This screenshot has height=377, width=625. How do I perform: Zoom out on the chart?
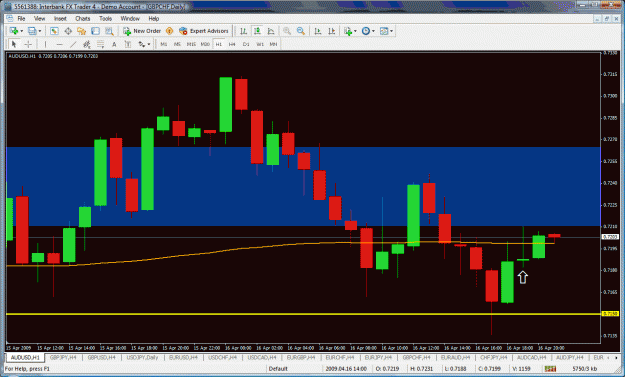point(301,31)
